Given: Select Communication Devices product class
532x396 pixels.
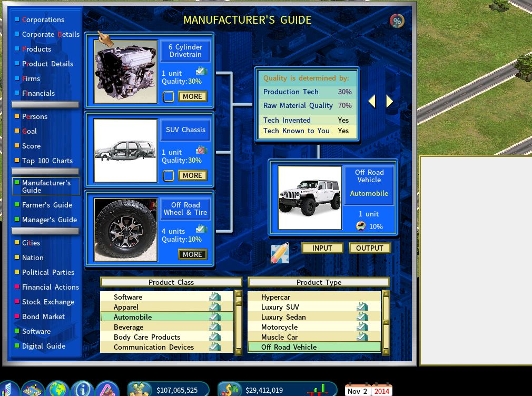Looking at the screenshot, I should pos(167,347).
